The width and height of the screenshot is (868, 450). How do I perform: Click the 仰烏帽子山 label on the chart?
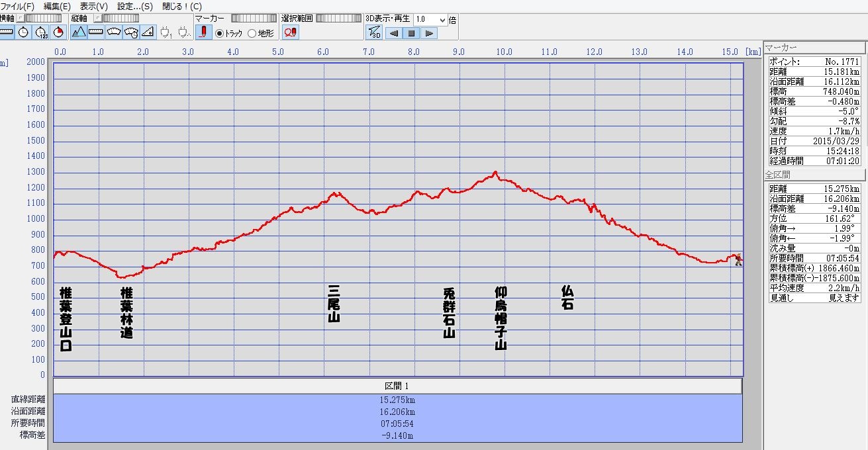[501, 318]
